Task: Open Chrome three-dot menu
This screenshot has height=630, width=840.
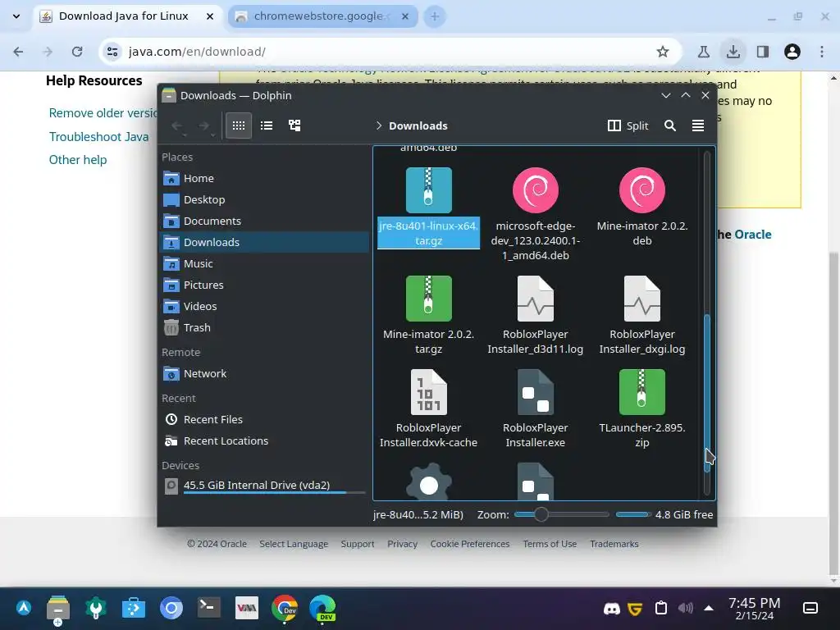Action: point(822,52)
